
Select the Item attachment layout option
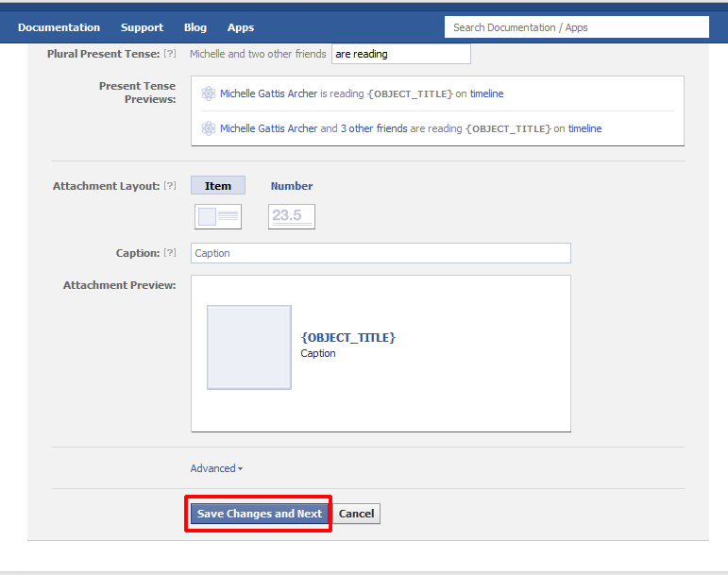tap(218, 186)
